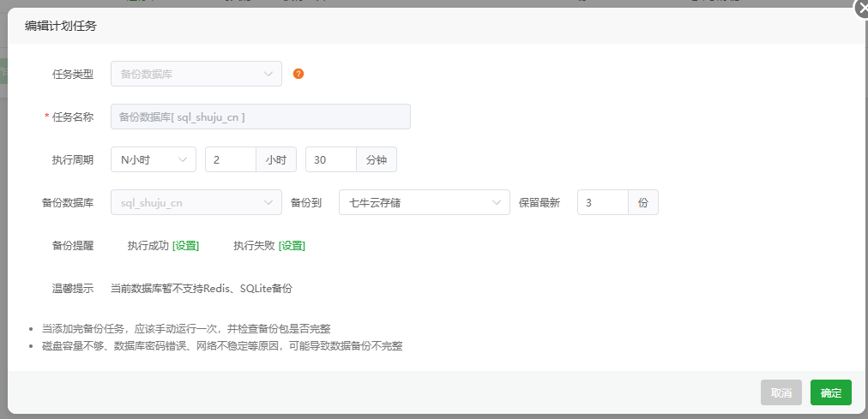Click the 备份提醒 label
The height and width of the screenshot is (419, 868).
73,246
